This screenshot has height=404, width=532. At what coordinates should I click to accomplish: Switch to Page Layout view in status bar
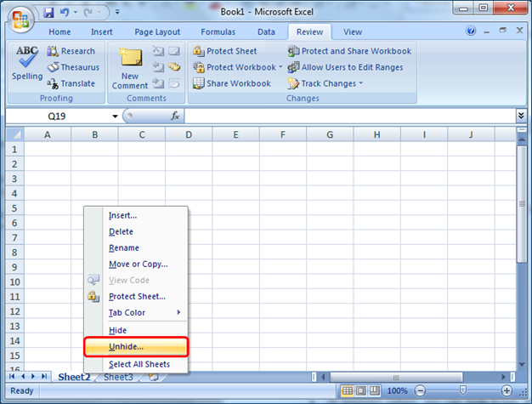[x=361, y=390]
